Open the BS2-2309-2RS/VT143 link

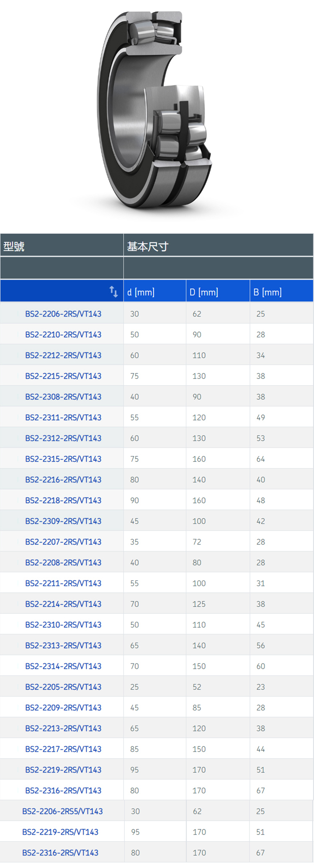[63, 521]
